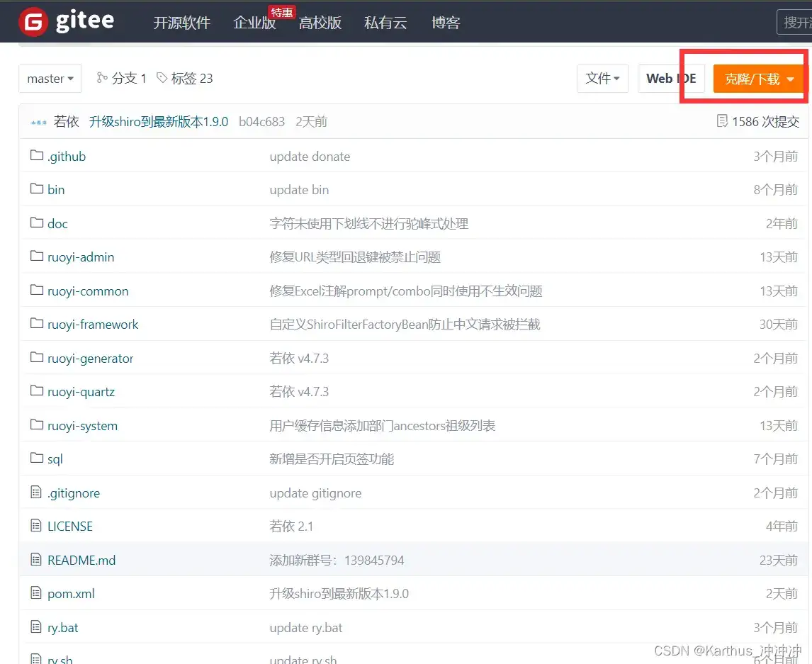Click the sql folder icon
Image resolution: width=812 pixels, height=664 pixels.
tap(36, 458)
